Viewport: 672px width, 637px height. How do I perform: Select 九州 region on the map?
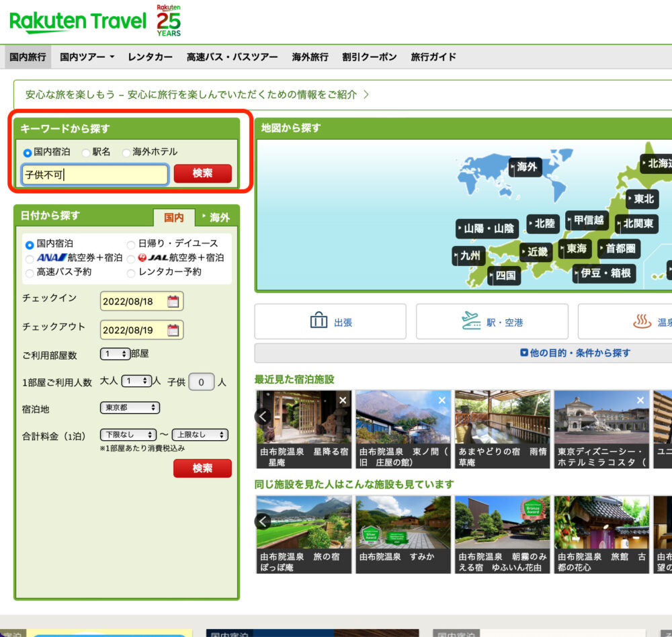point(469,256)
